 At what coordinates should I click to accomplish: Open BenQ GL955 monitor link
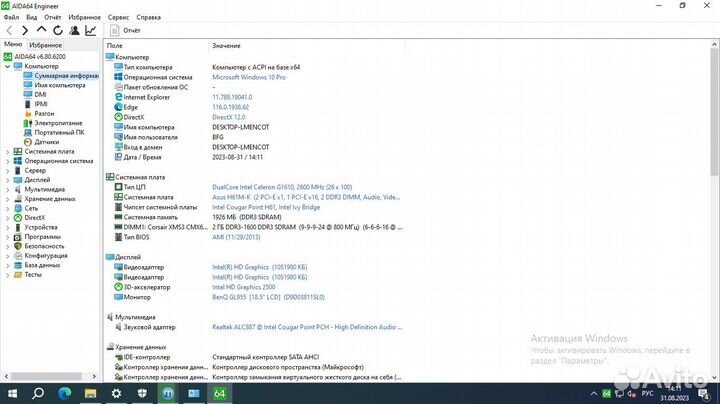pyautogui.click(x=268, y=297)
